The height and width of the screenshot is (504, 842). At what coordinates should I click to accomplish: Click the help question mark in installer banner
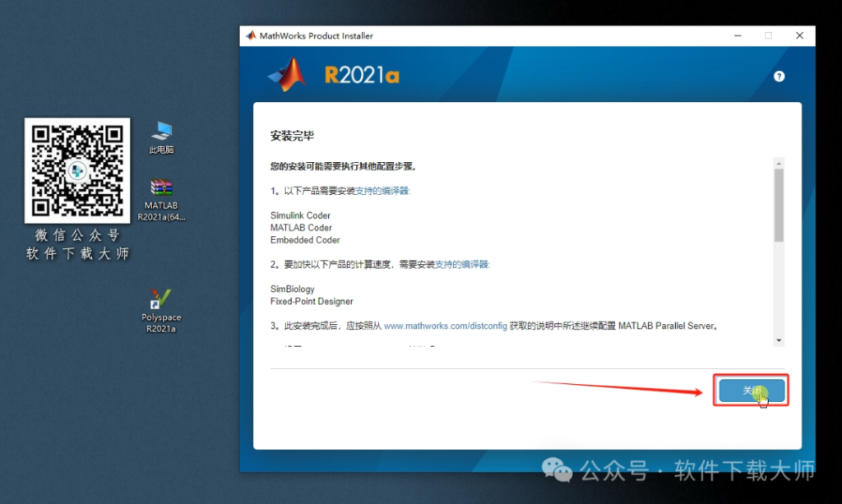779,76
